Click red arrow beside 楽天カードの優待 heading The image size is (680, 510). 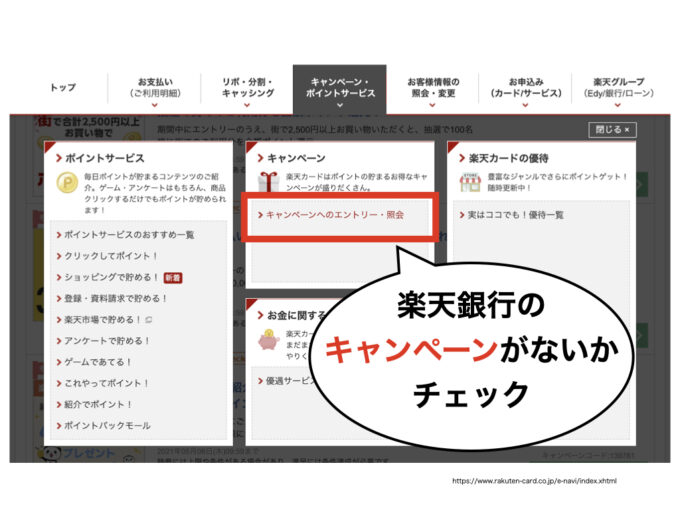point(462,158)
